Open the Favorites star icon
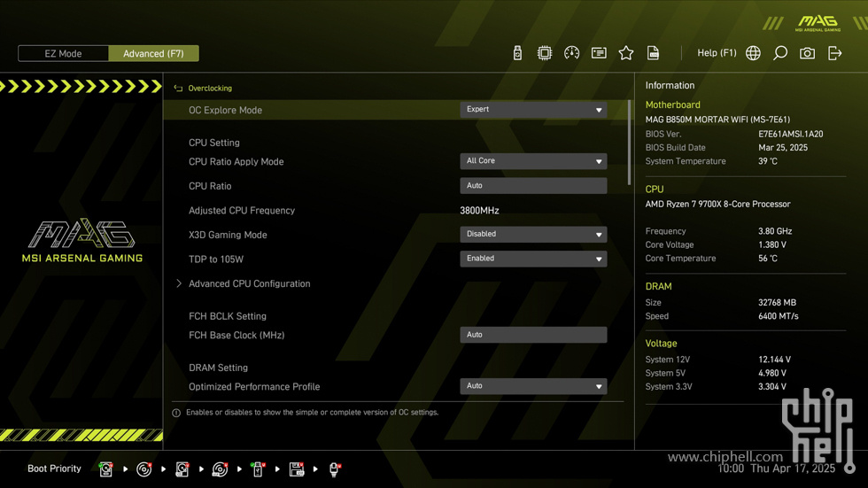This screenshot has height=488, width=868. point(625,53)
